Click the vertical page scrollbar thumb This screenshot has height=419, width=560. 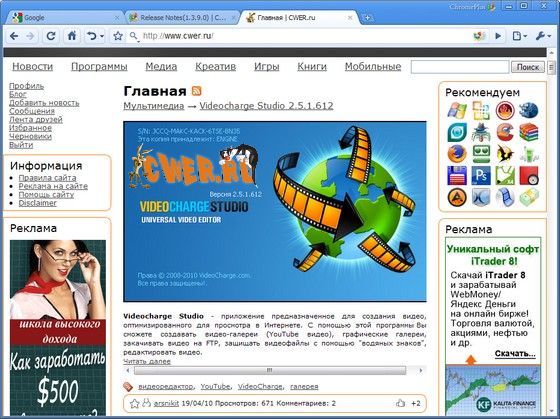(551, 67)
